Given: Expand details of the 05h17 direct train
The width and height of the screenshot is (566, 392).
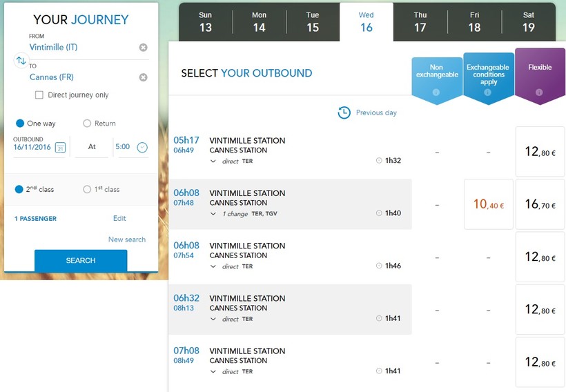Looking at the screenshot, I should [213, 161].
